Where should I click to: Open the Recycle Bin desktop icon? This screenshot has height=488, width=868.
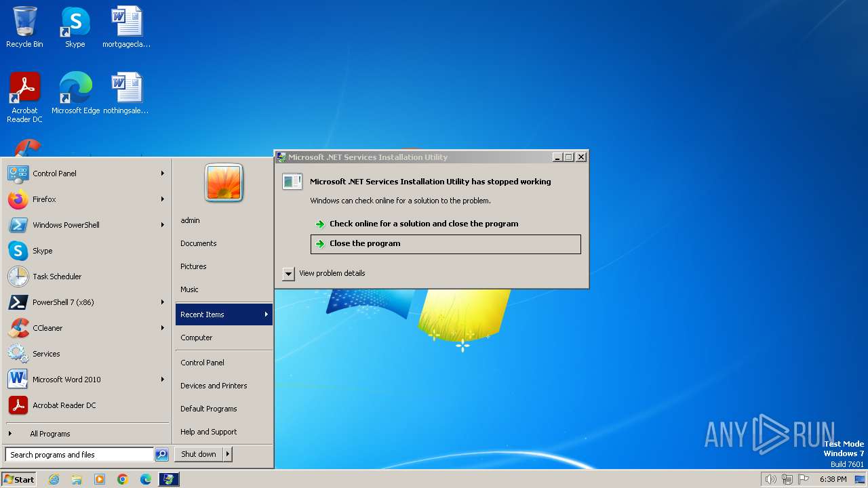(x=24, y=27)
